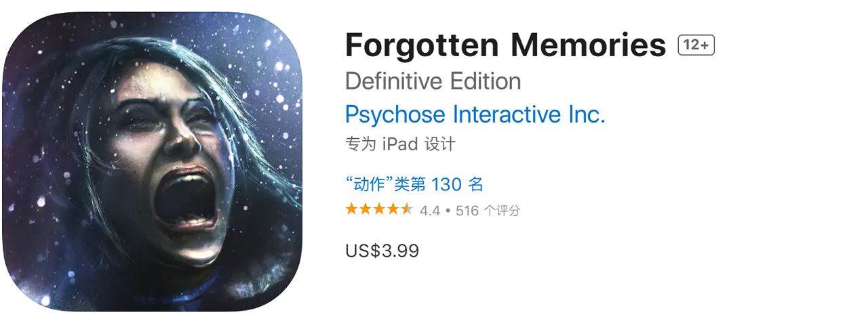Click the first orange rating star
Image resolution: width=868 pixels, height=323 pixels.
pos(352,209)
